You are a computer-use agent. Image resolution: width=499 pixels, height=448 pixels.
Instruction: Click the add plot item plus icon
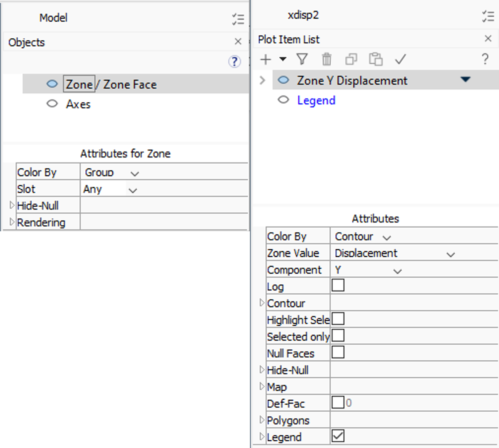tap(265, 60)
